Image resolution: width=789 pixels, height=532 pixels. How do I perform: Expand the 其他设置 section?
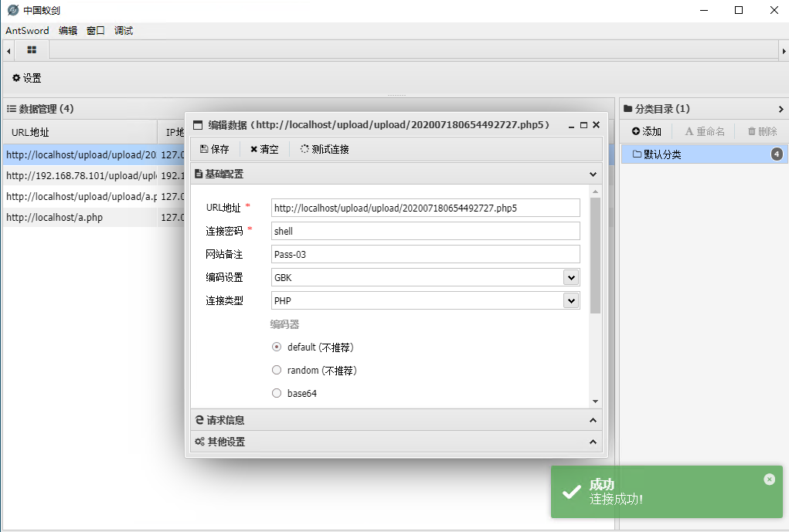[x=593, y=442]
